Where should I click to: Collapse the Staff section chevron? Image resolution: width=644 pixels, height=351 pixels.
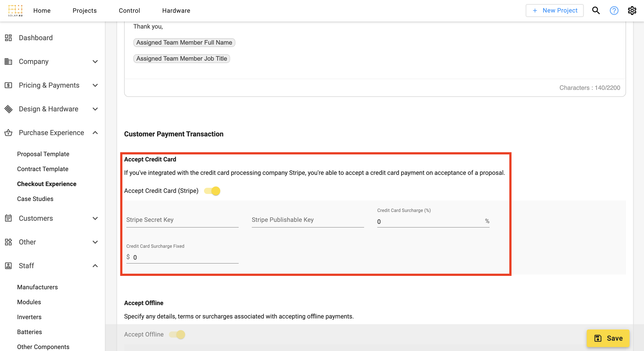[x=95, y=266]
